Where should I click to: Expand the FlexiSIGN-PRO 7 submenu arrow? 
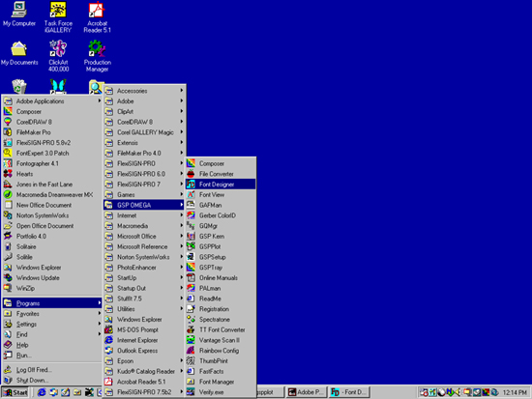182,185
